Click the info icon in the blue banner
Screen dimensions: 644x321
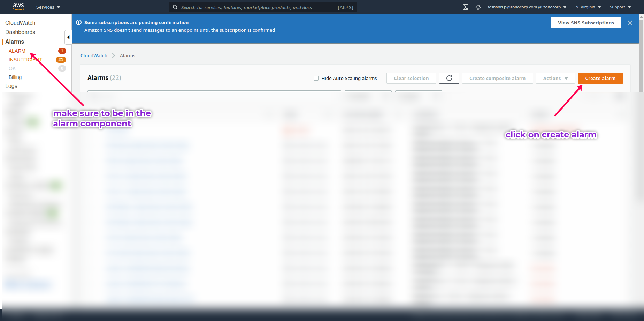click(79, 22)
